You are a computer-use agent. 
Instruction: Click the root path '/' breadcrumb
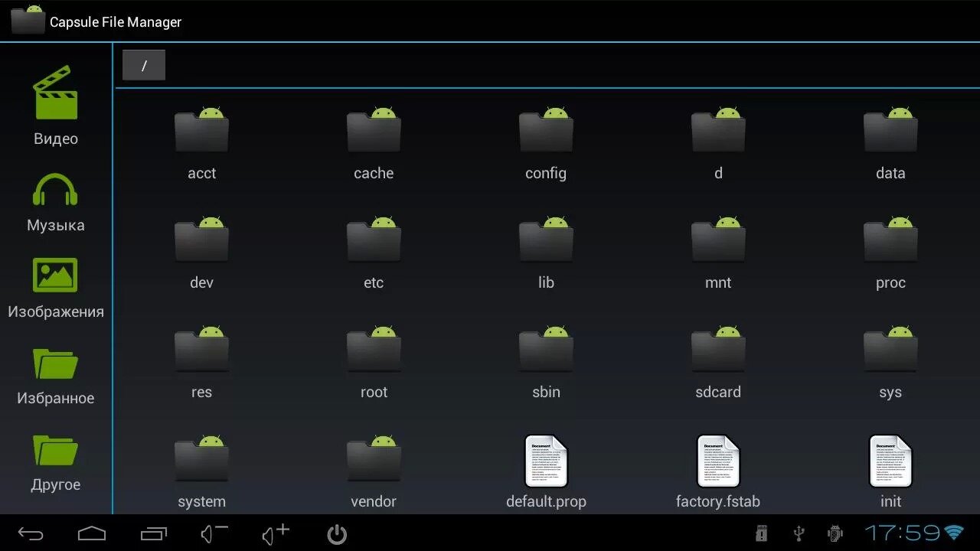coord(144,66)
